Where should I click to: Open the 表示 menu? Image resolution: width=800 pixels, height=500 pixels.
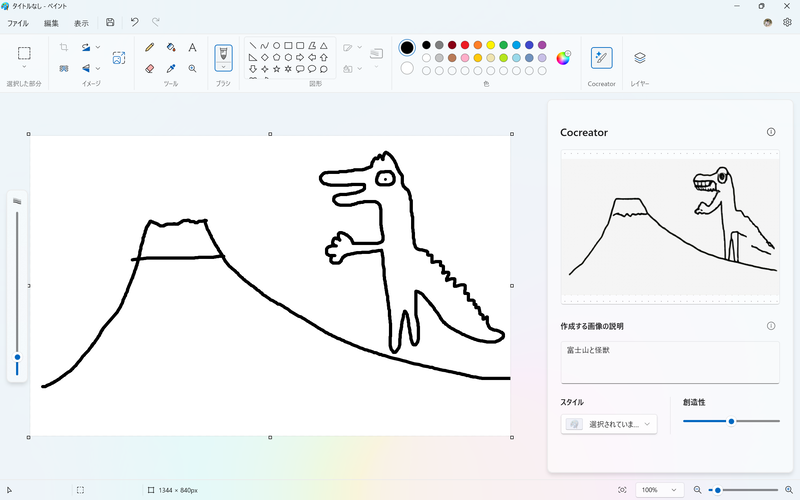(81, 23)
